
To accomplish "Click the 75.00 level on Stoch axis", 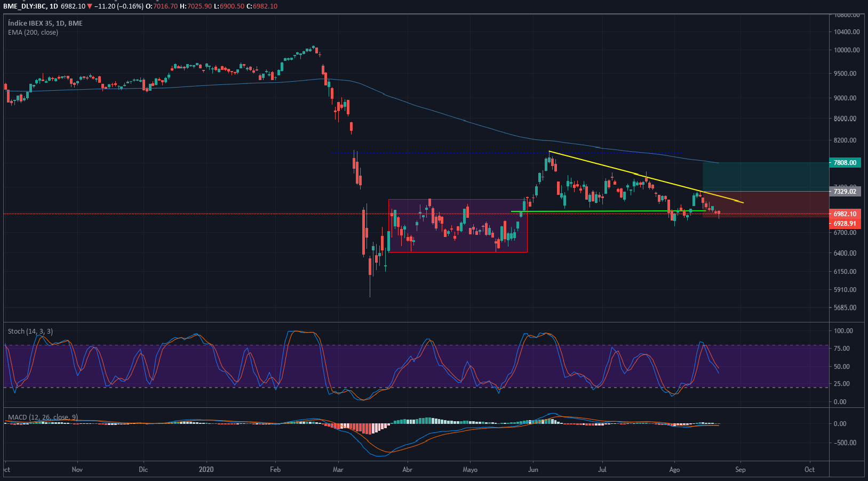I will [842, 349].
